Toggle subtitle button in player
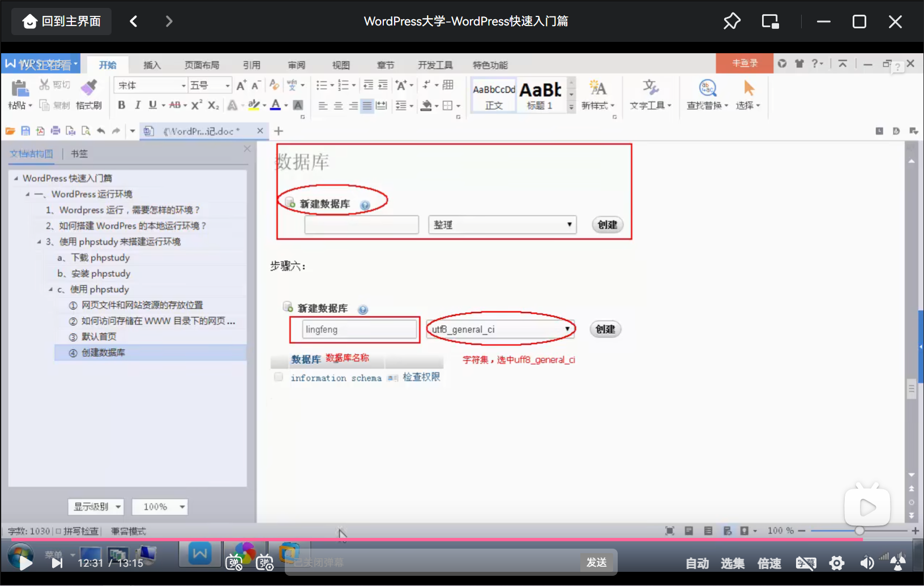Image resolution: width=924 pixels, height=586 pixels. tap(806, 563)
